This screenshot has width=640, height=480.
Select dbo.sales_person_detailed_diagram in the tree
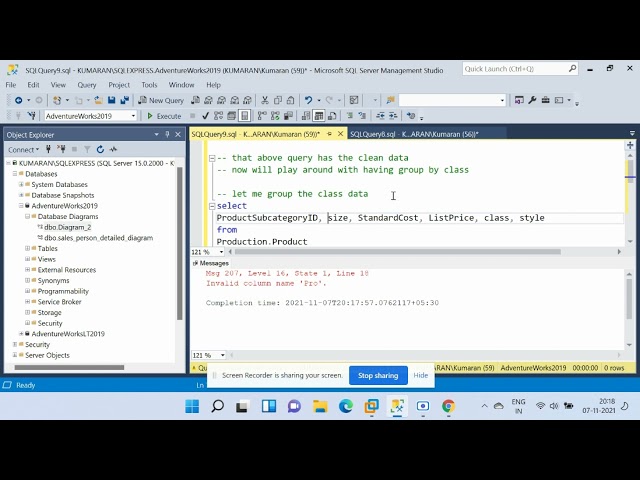98,238
